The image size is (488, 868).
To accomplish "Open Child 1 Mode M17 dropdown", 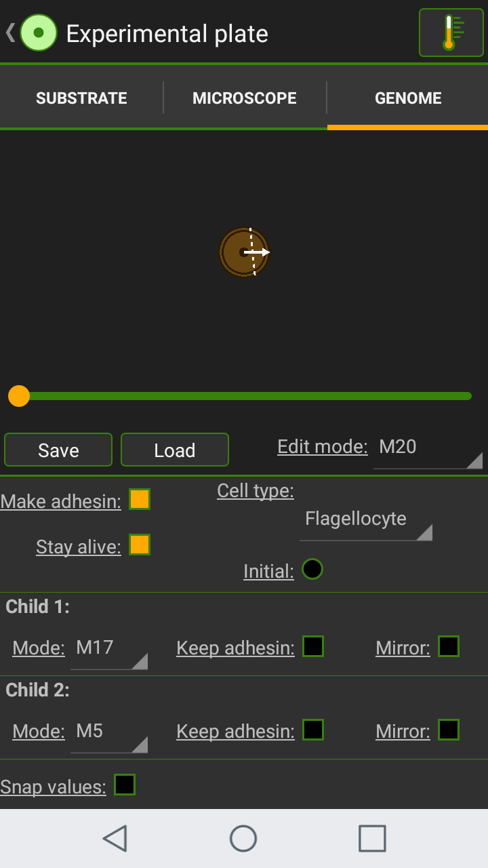I will point(109,650).
